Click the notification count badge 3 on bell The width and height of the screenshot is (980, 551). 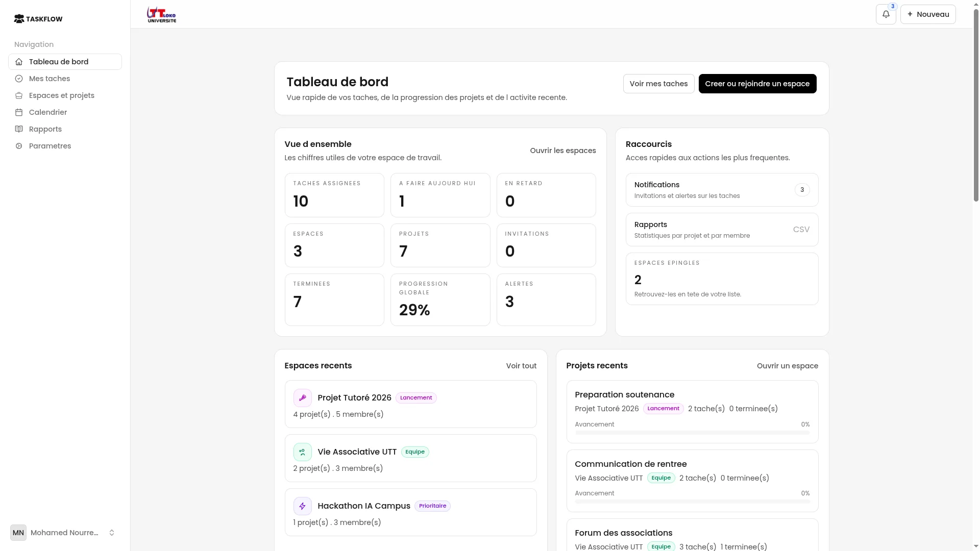click(x=892, y=7)
